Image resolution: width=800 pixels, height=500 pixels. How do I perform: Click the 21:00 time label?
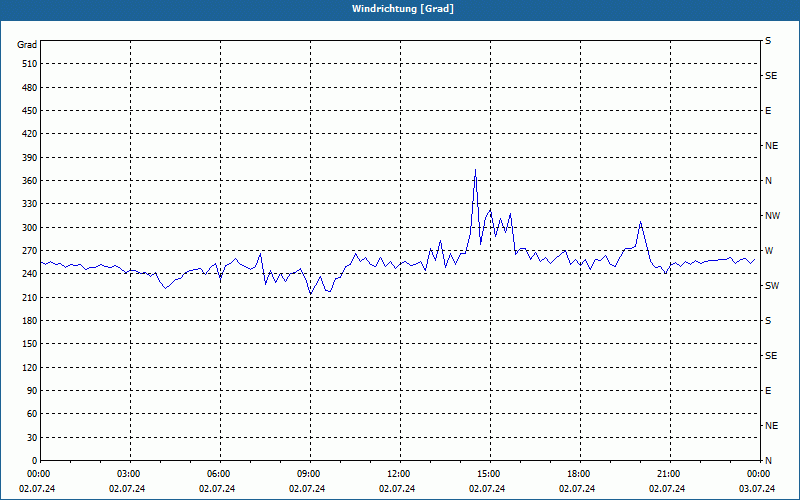point(670,474)
